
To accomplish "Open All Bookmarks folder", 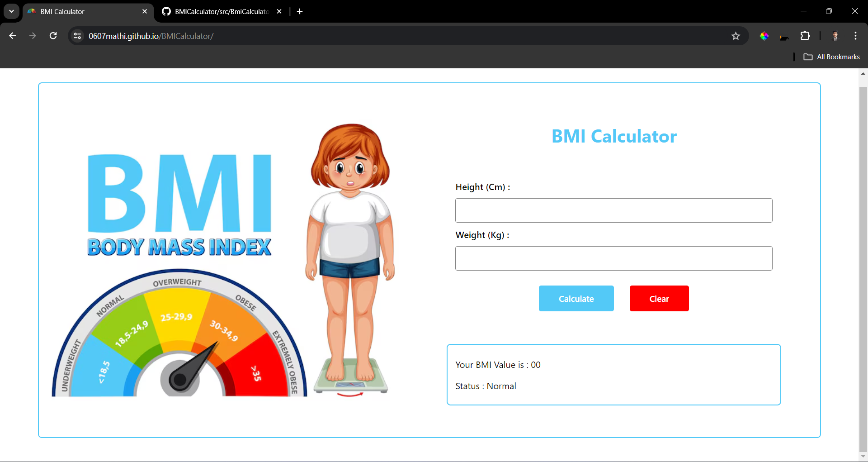I will pyautogui.click(x=831, y=57).
